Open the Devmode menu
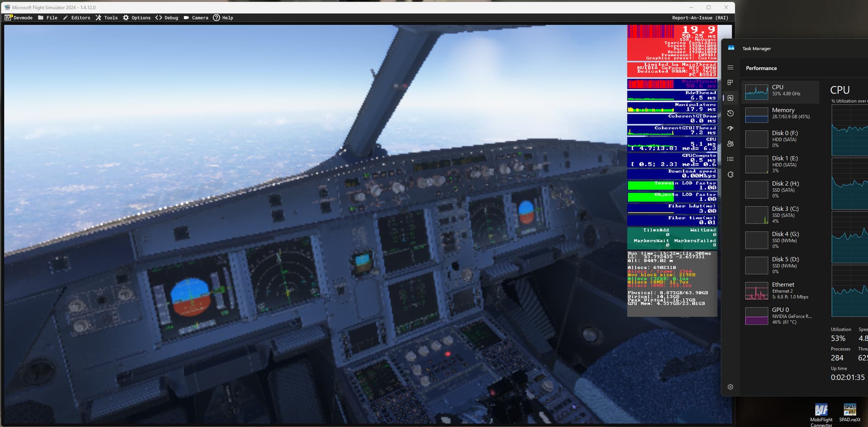The width and height of the screenshot is (868, 427). coord(19,18)
